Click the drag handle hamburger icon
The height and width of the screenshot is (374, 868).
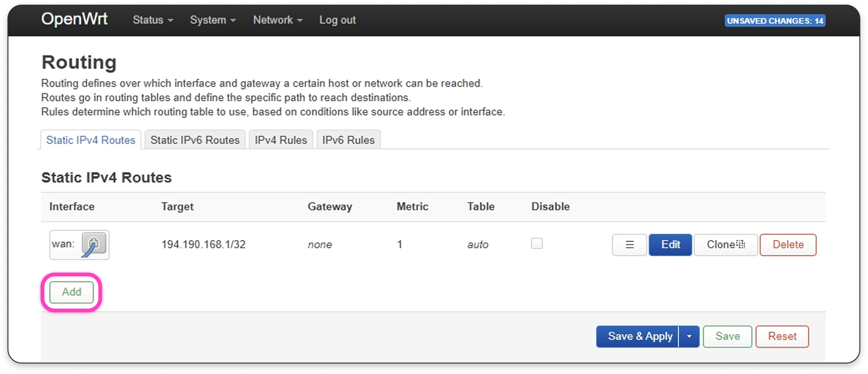pos(629,245)
